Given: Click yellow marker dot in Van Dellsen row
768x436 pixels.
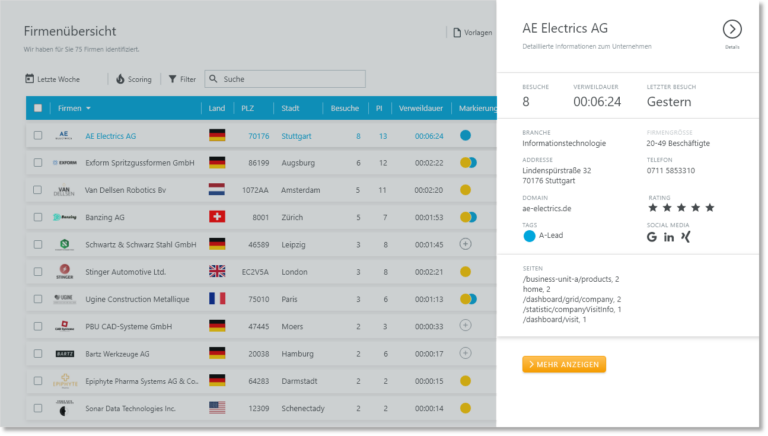Looking at the screenshot, I should 465,190.
